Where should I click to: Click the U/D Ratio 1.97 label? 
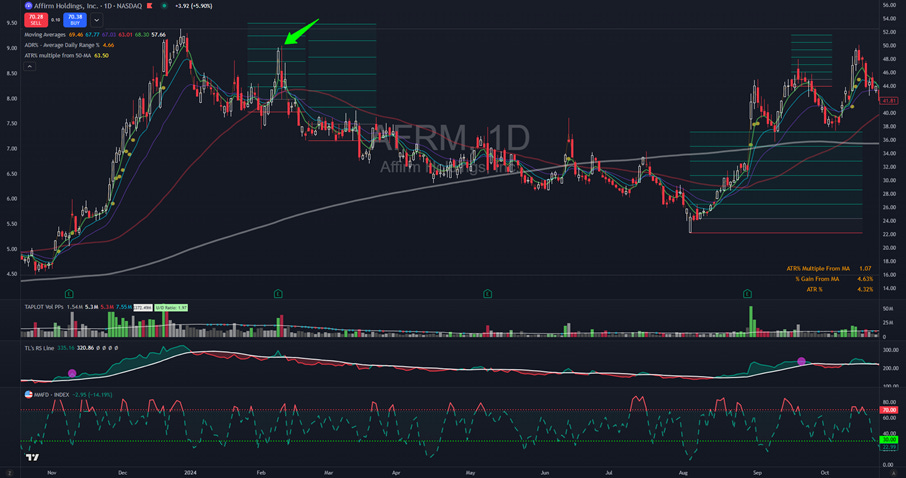tap(171, 307)
